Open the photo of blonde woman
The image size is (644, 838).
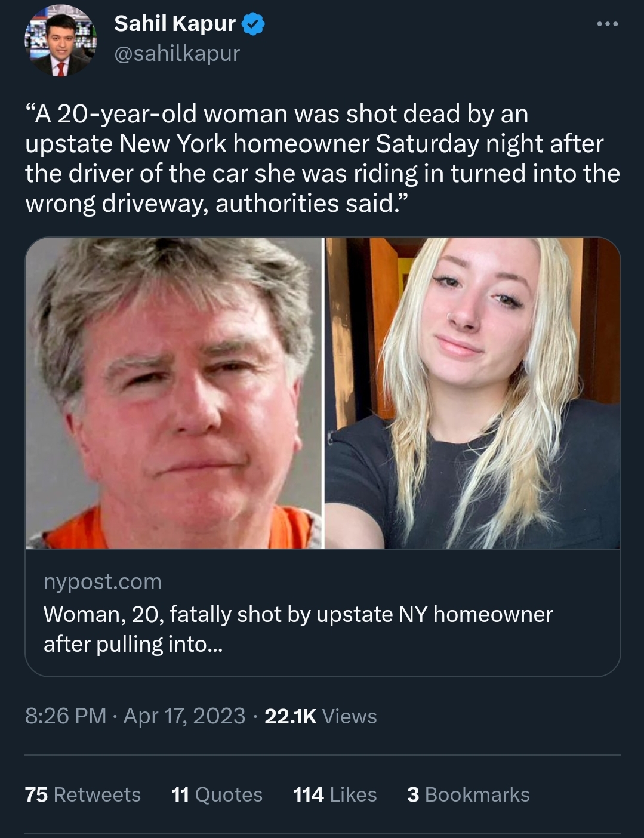click(x=473, y=393)
